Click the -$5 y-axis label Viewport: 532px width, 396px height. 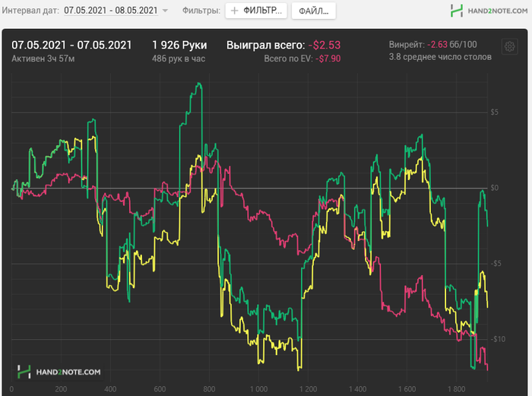pyautogui.click(x=496, y=264)
